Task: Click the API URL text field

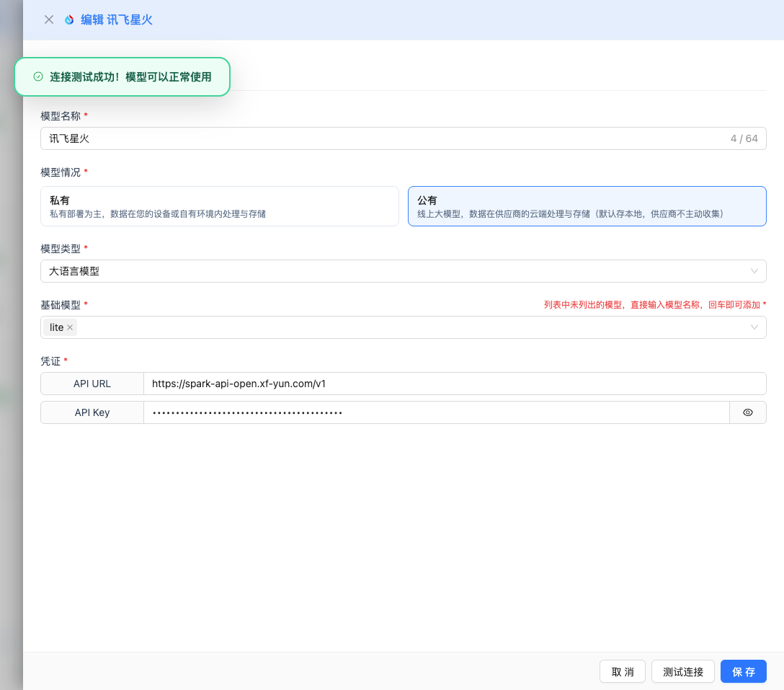Action: (454, 384)
